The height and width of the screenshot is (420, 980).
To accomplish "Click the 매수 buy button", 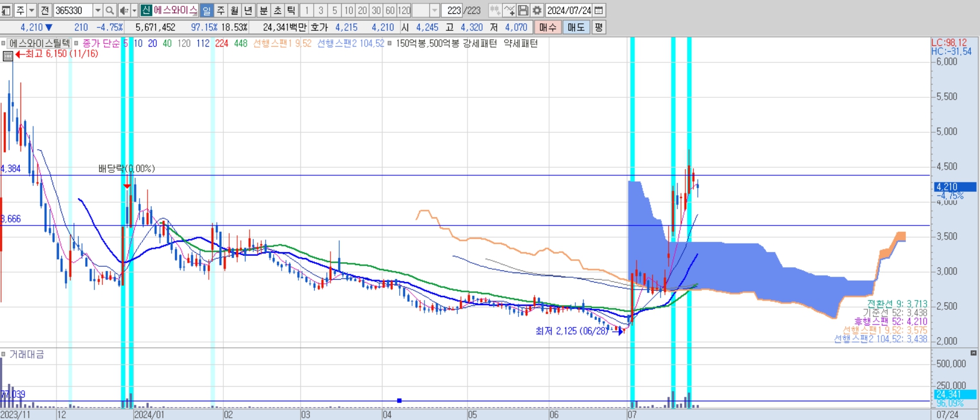I will click(547, 27).
